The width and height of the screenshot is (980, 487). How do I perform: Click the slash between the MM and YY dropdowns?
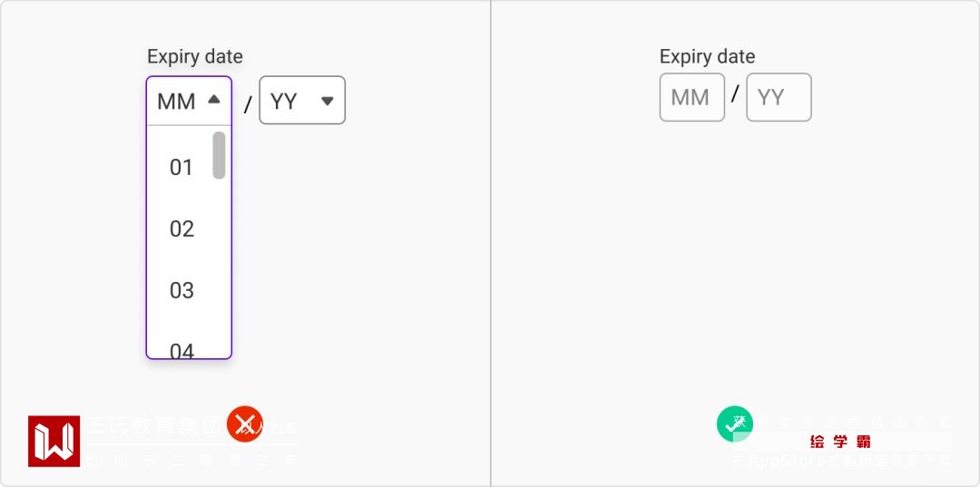[247, 105]
